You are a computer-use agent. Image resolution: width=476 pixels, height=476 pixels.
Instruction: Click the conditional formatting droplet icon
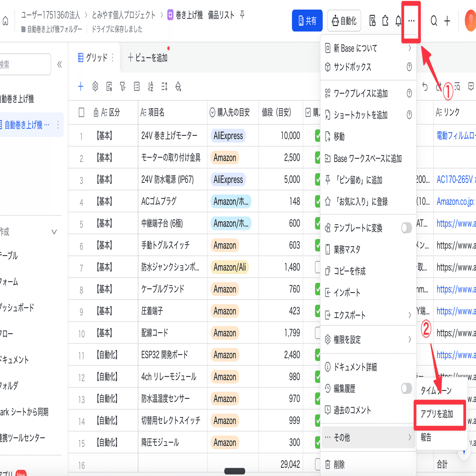point(178,87)
